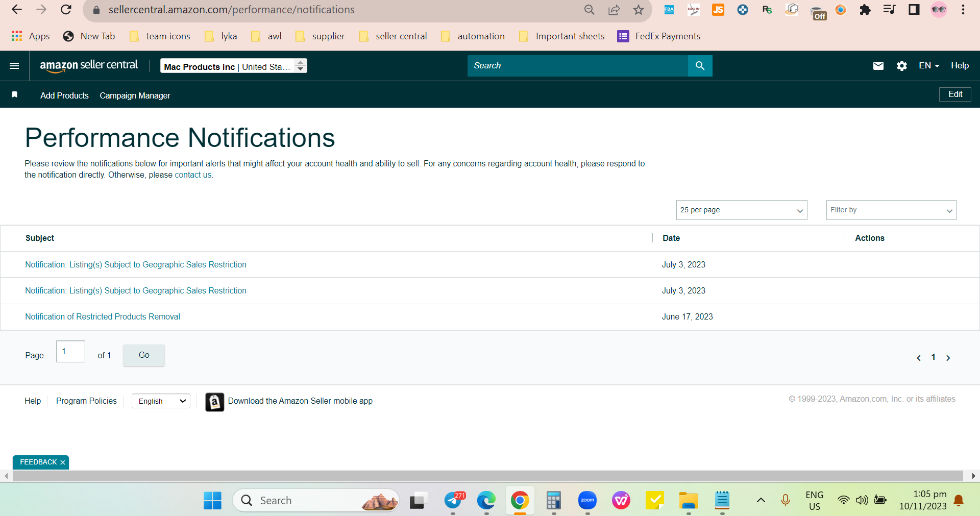The image size is (980, 516).
Task: Click the JS extension icon
Action: (718, 10)
